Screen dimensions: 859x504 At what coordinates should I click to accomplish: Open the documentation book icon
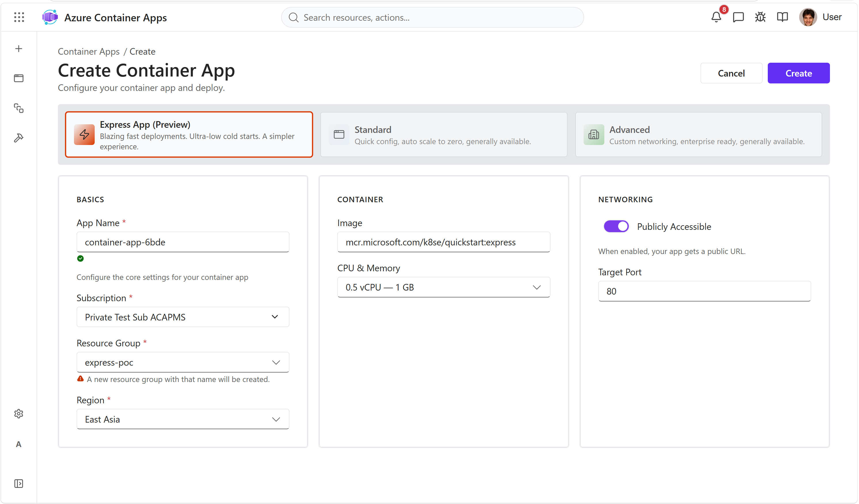783,17
